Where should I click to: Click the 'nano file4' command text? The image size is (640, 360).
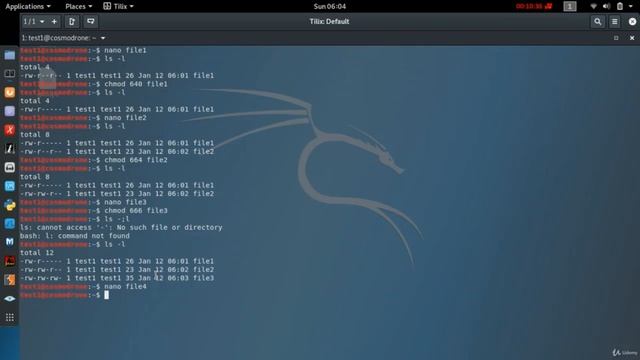click(x=125, y=287)
